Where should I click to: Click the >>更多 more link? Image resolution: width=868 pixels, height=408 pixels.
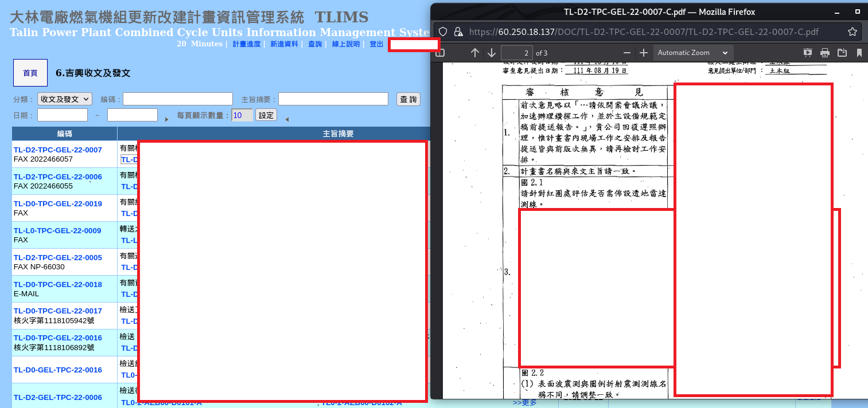point(525,403)
